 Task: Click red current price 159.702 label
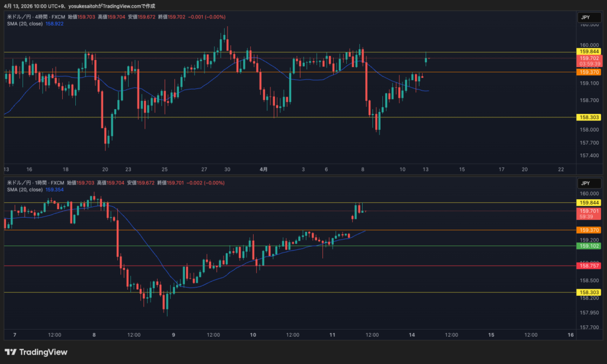(589, 58)
